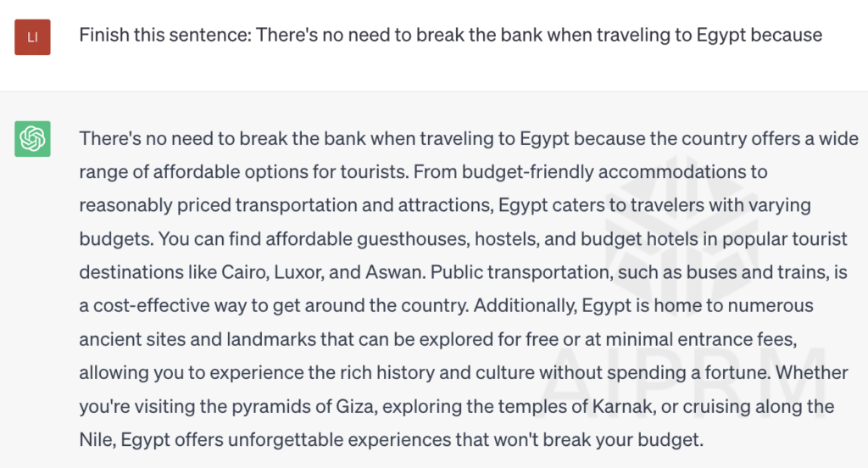Screen dimensions: 868x468
Task: Click the last line 'Nile, Egypt offers unforgettable experiences'
Action: [x=391, y=440]
